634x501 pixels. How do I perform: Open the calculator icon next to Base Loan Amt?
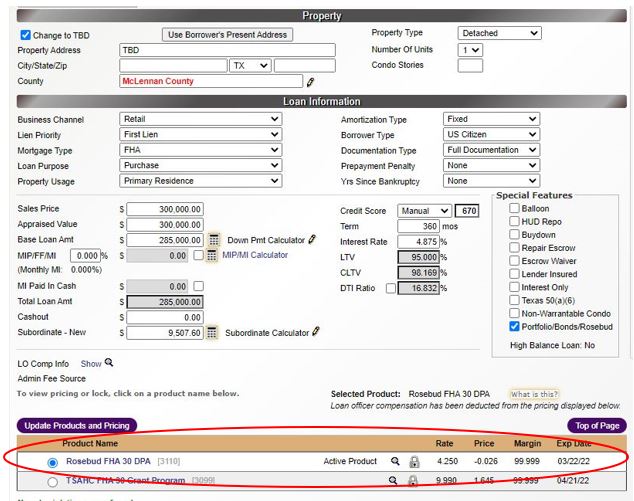point(213,240)
